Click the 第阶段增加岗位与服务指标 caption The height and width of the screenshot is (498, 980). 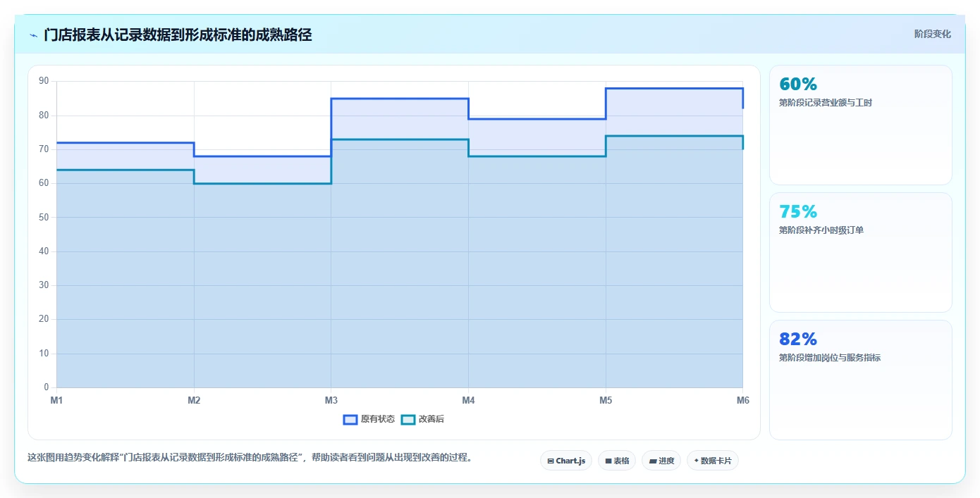(830, 358)
